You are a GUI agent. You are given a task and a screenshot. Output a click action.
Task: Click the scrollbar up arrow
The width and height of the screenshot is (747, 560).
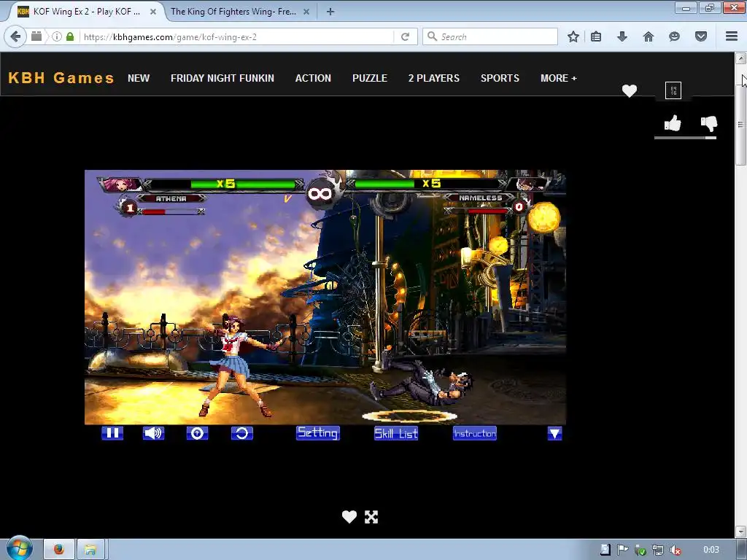[x=740, y=58]
